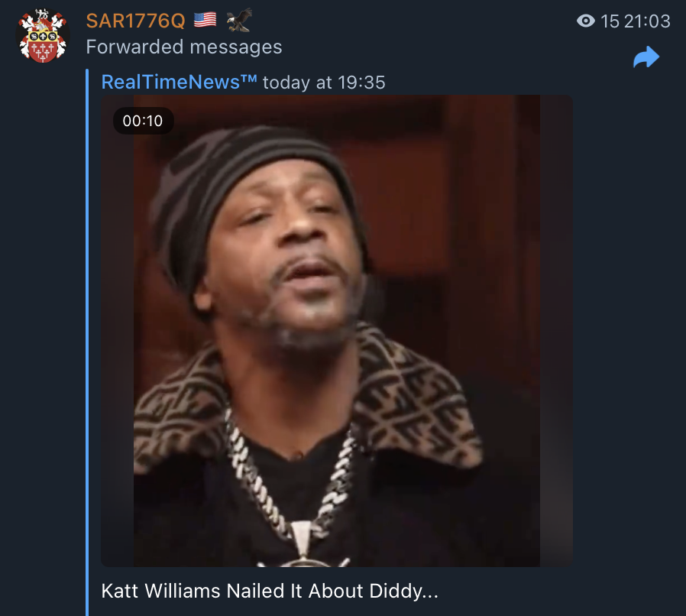Screen dimensions: 686x616
Task: Click the today at 19:35 timestamp
Action: tap(324, 83)
